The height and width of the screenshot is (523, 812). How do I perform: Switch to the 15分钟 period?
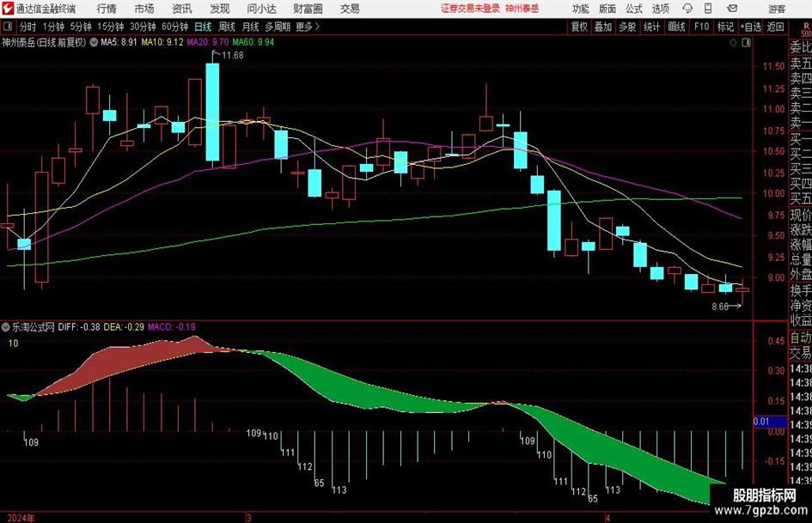[x=110, y=27]
